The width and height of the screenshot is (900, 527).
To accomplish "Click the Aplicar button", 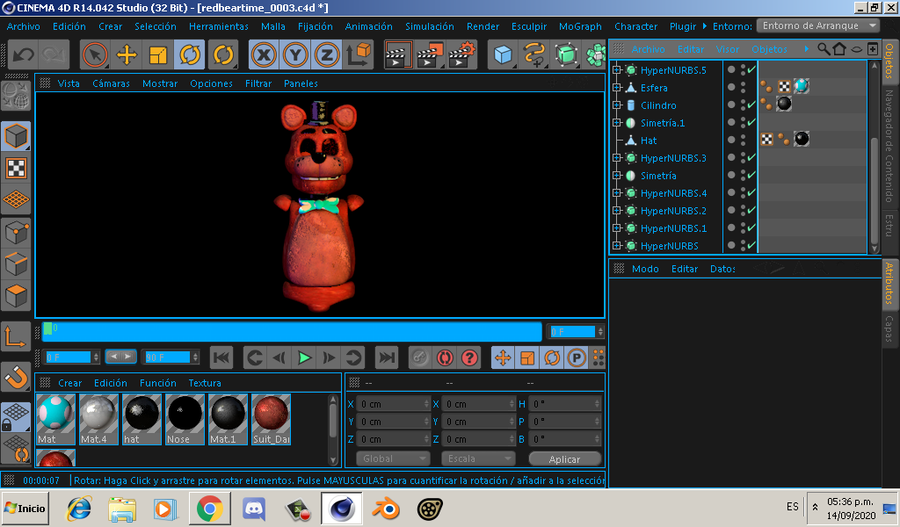I will click(564, 459).
